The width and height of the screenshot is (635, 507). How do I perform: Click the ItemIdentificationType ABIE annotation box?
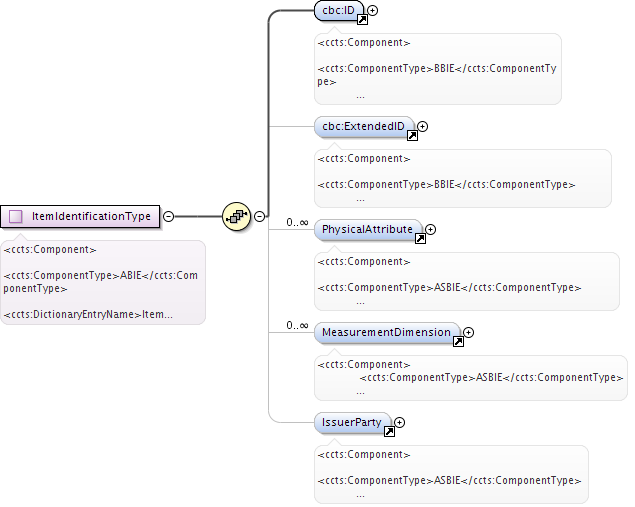pyautogui.click(x=102, y=282)
